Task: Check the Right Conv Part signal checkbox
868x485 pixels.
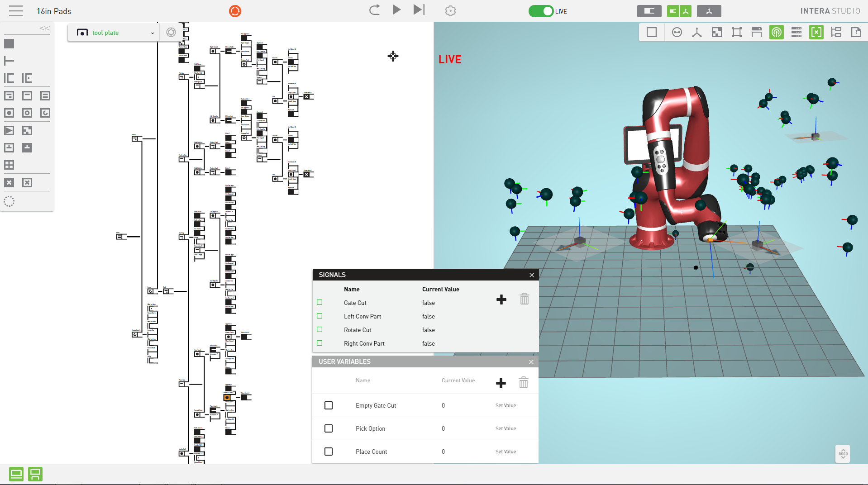Action: [x=320, y=343]
